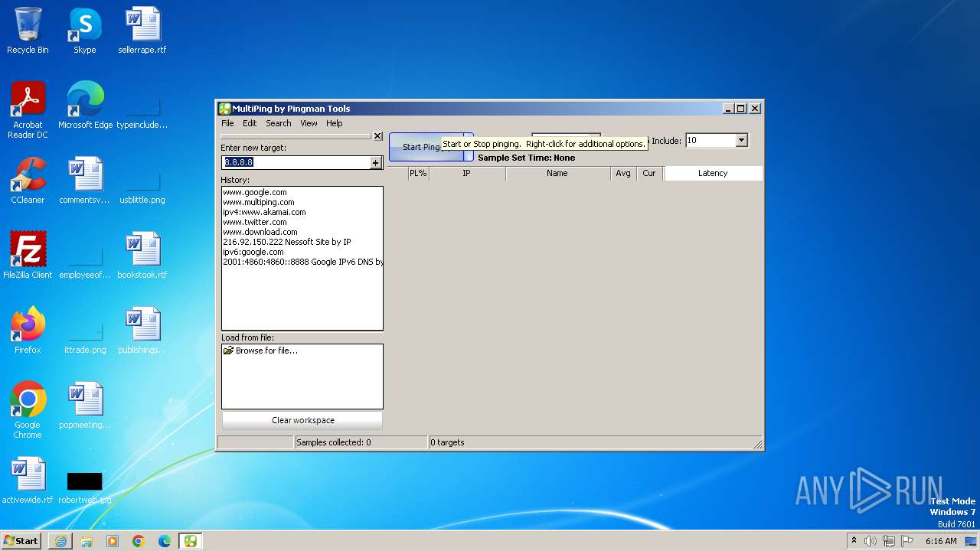Viewport: 980px width, 551px height.
Task: Click the taskbar clock 6:16 AM
Action: (x=941, y=541)
